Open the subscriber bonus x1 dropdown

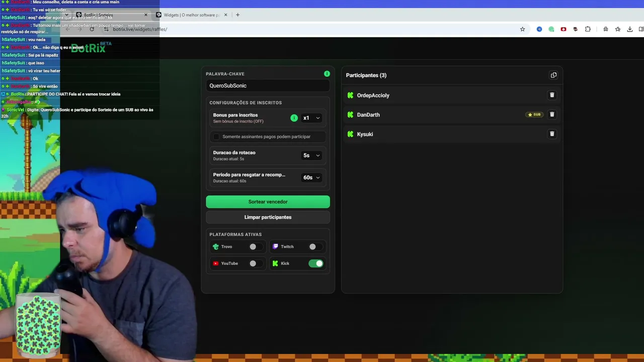pos(311,118)
